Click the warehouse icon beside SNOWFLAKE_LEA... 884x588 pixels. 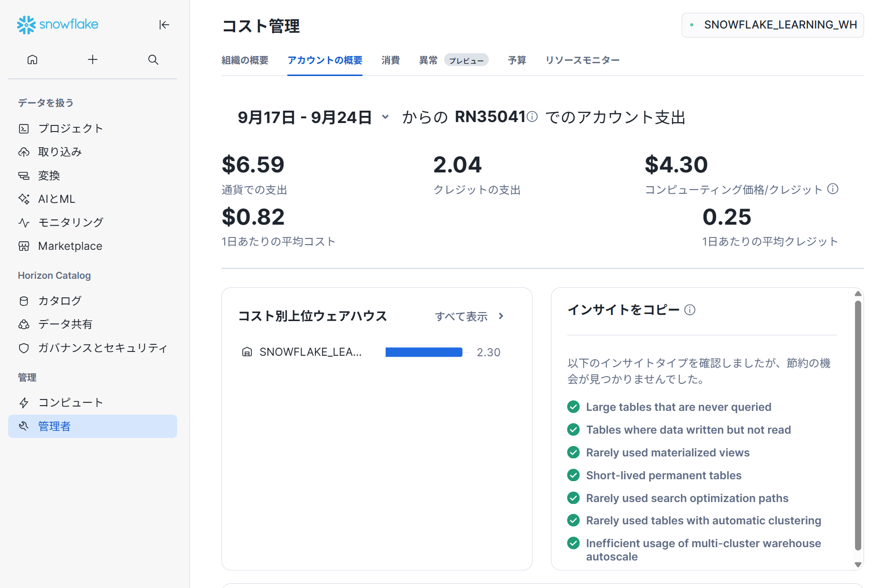click(x=247, y=352)
